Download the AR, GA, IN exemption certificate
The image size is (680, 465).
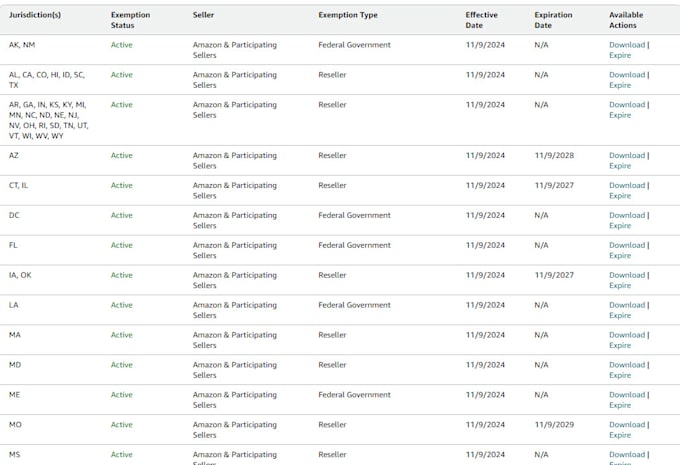coord(627,105)
